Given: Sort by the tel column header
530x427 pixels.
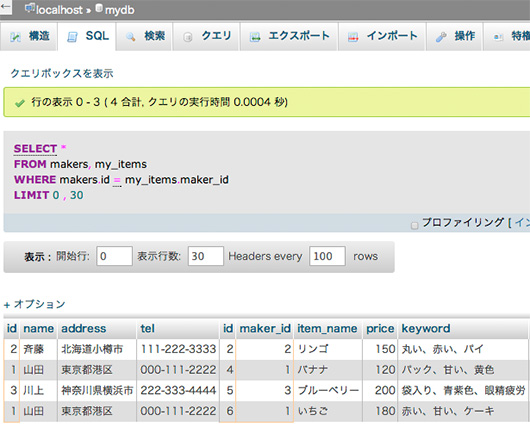Looking at the screenshot, I should 148,329.
